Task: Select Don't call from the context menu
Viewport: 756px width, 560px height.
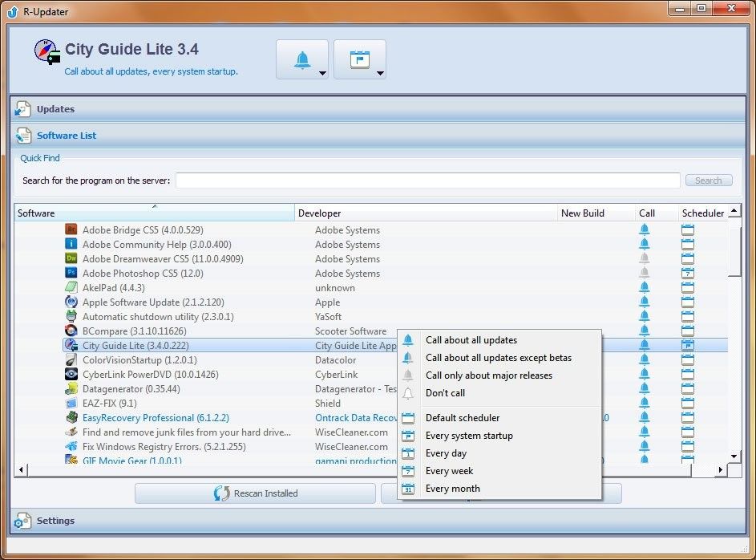Action: click(x=445, y=393)
